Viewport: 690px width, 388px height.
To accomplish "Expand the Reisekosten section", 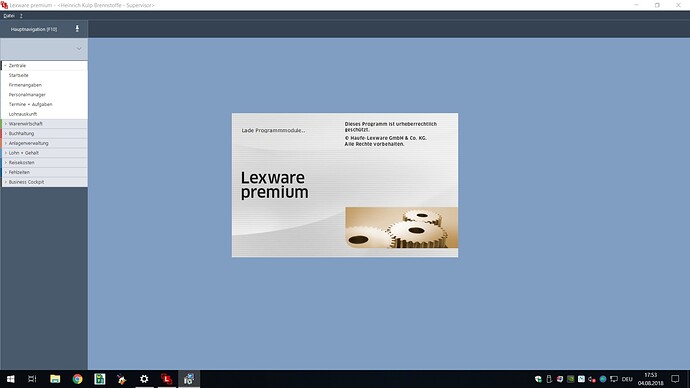I will (44, 163).
